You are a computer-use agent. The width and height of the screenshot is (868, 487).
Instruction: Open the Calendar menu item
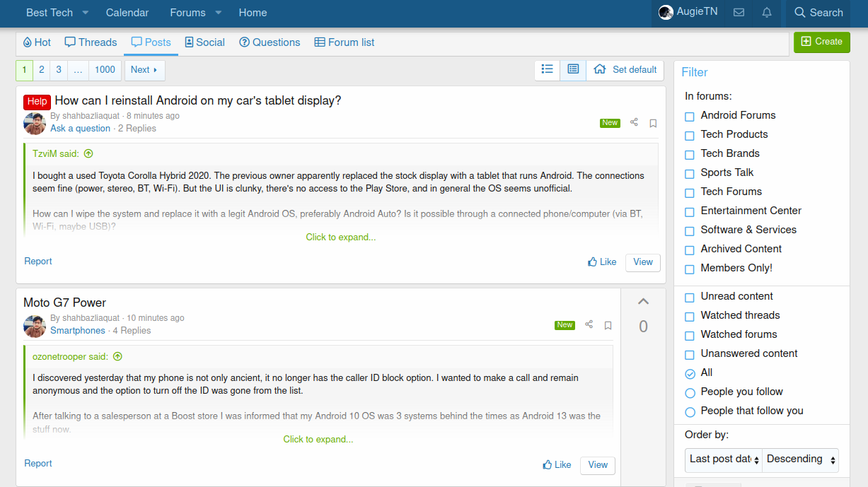click(127, 13)
